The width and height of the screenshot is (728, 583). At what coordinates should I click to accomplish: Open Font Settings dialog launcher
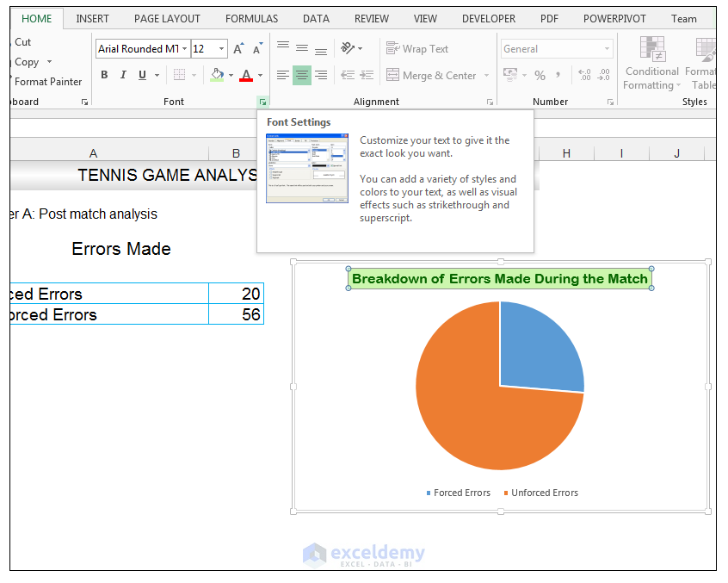(x=262, y=102)
